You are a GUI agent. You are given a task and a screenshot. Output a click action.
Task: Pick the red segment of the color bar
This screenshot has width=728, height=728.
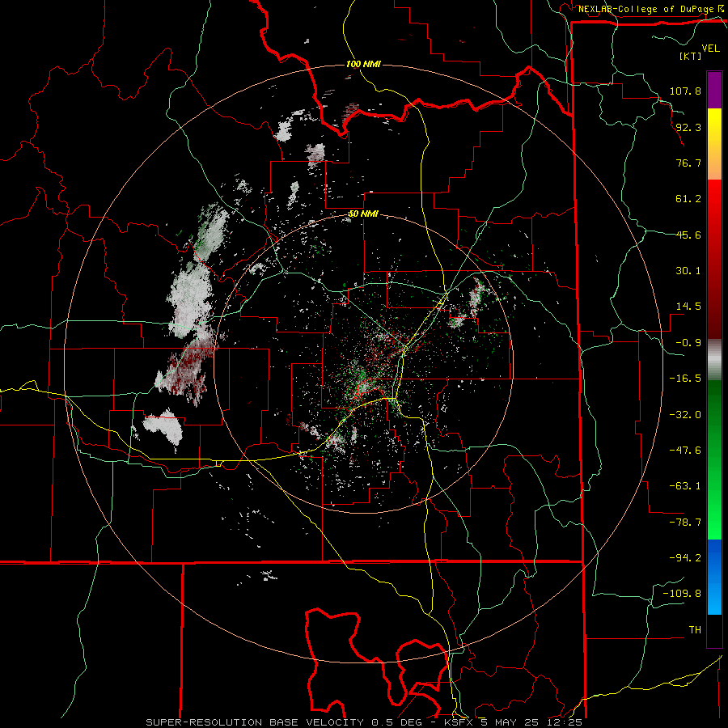click(x=714, y=259)
